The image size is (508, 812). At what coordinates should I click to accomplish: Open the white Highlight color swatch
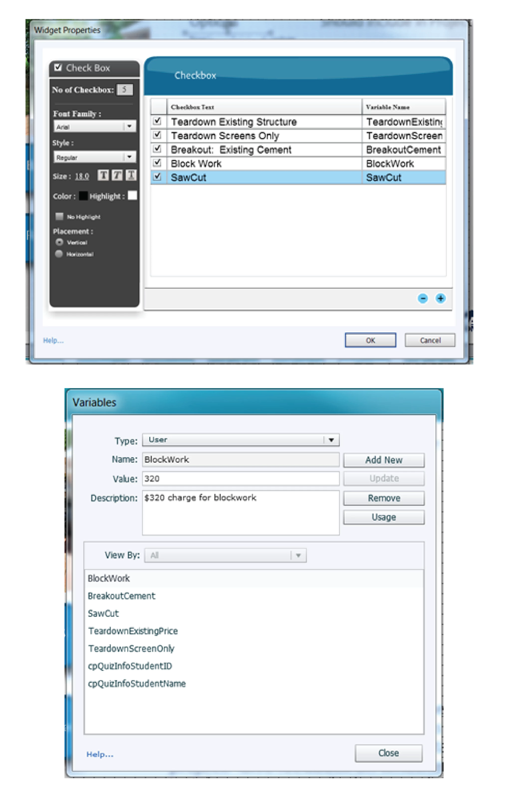pyautogui.click(x=132, y=195)
